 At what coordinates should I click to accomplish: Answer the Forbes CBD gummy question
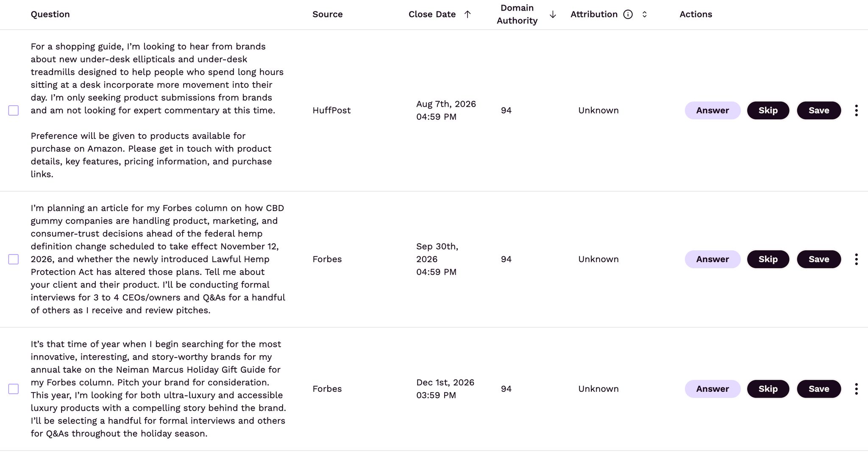point(712,259)
